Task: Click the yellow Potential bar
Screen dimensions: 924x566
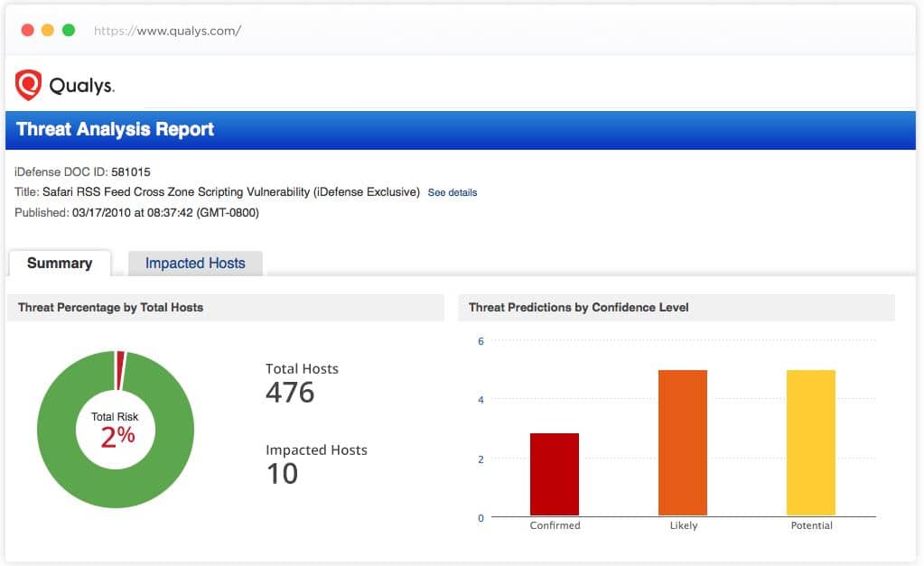Action: point(811,443)
